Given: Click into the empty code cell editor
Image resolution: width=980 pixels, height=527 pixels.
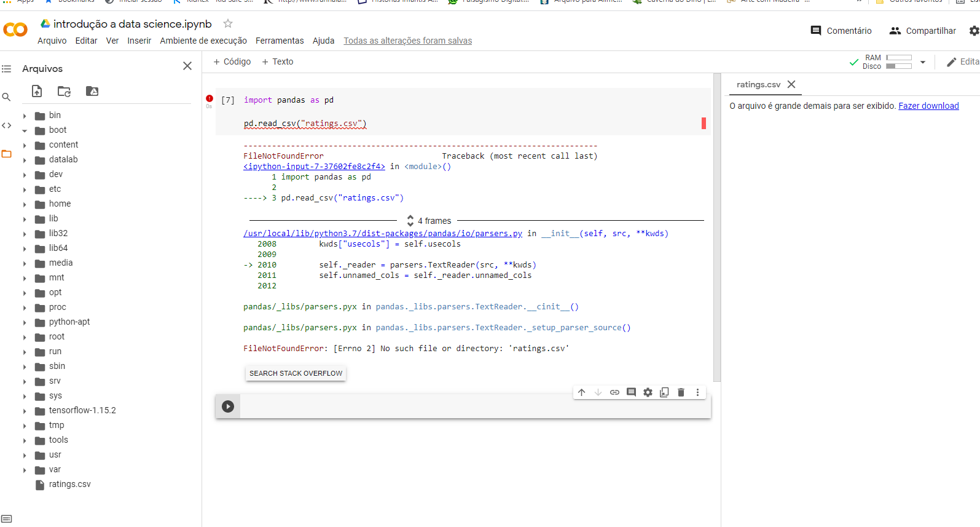Looking at the screenshot, I should pyautogui.click(x=475, y=406).
